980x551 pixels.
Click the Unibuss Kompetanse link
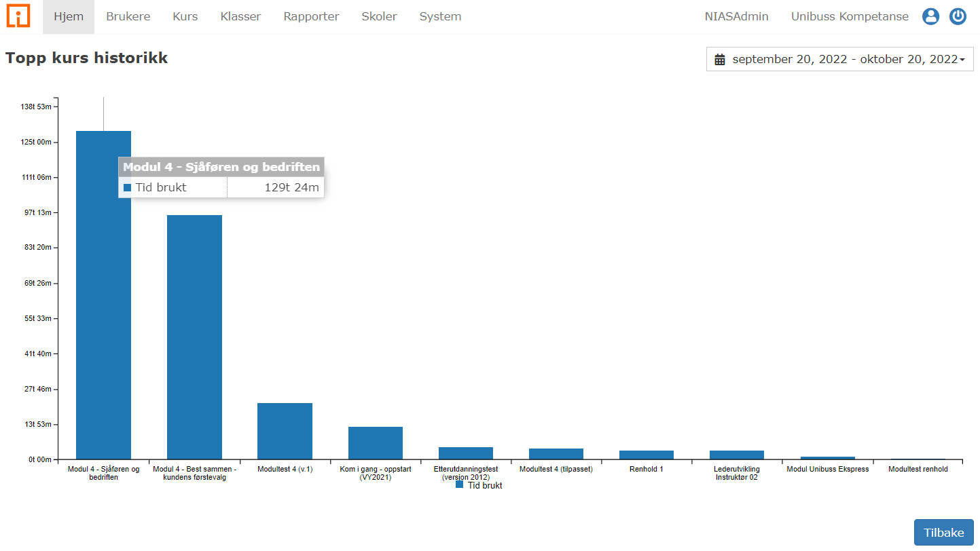pos(850,17)
